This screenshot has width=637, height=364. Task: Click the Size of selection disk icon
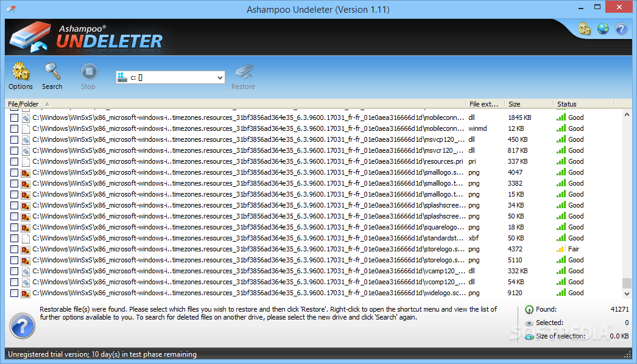529,337
